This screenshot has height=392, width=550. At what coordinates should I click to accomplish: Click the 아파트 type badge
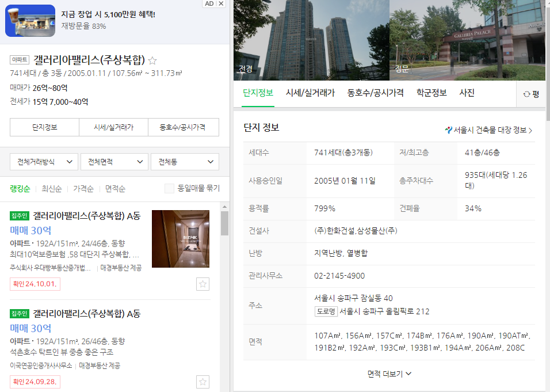point(20,60)
